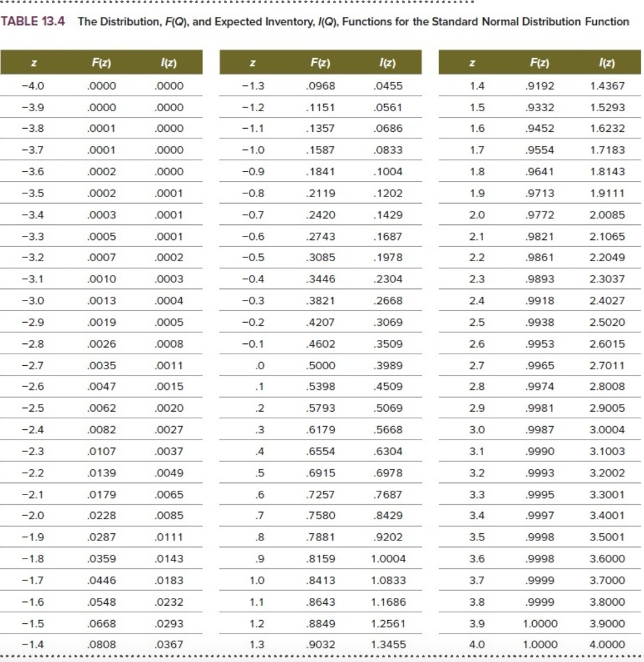
Task: Click the z value -1.3 cell
Action: click(x=253, y=86)
